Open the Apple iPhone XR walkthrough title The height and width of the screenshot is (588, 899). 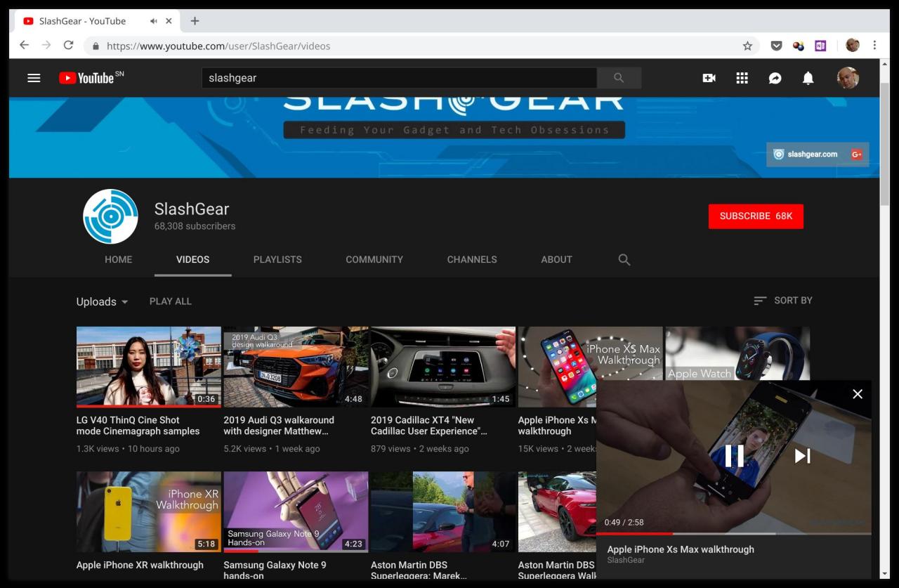[140, 565]
